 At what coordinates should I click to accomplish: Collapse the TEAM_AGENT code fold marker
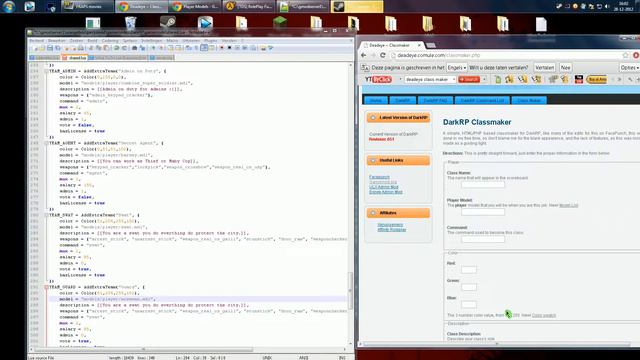[x=47, y=143]
